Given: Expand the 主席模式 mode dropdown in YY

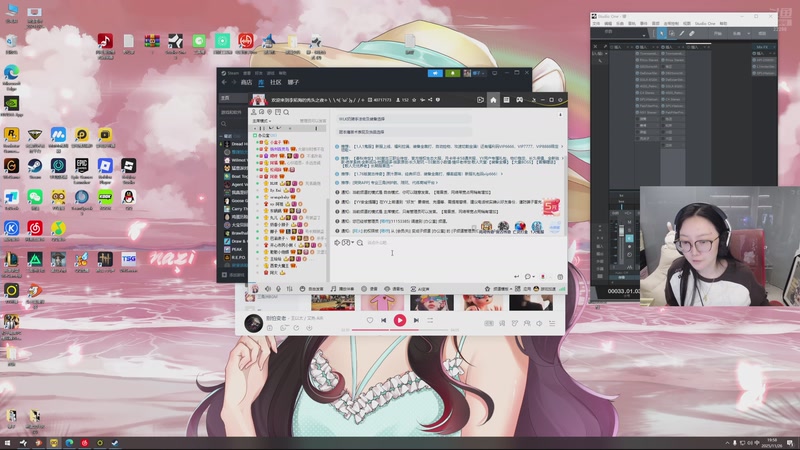Looking at the screenshot, I should click(x=262, y=121).
